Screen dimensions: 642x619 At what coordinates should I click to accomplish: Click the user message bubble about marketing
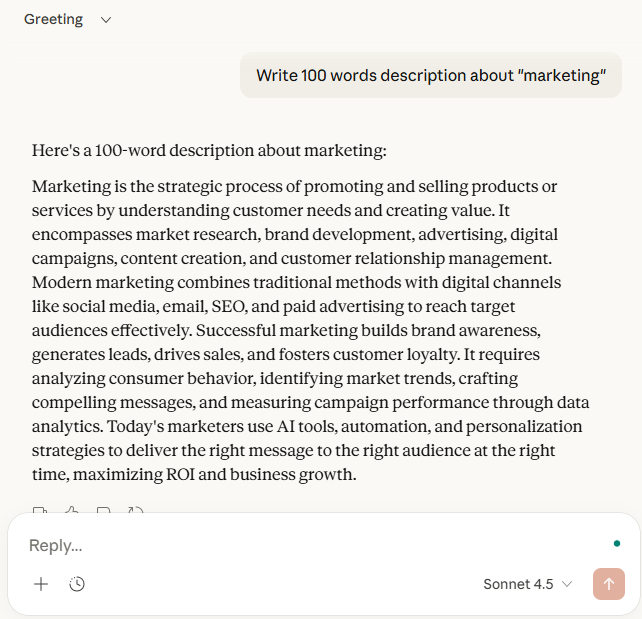pyautogui.click(x=431, y=75)
